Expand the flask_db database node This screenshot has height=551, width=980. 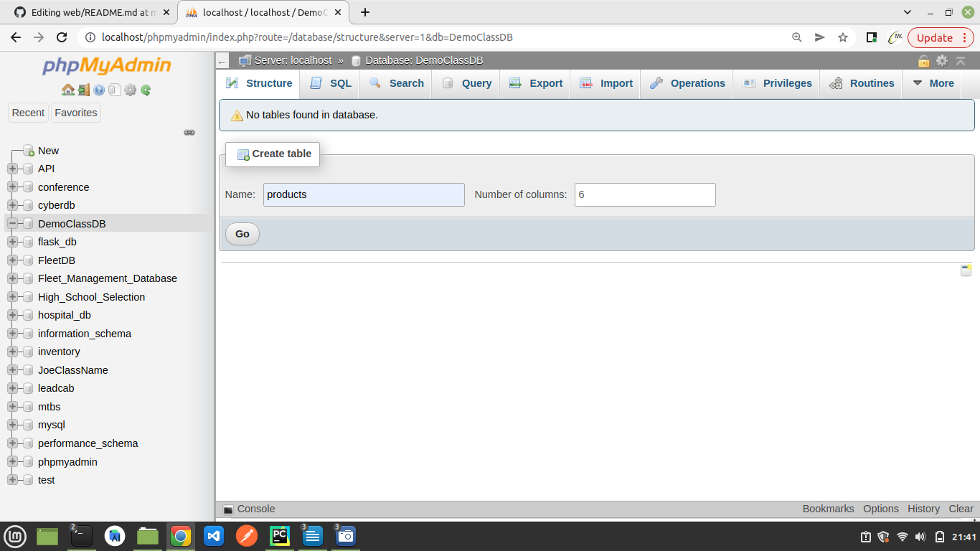[x=12, y=242]
